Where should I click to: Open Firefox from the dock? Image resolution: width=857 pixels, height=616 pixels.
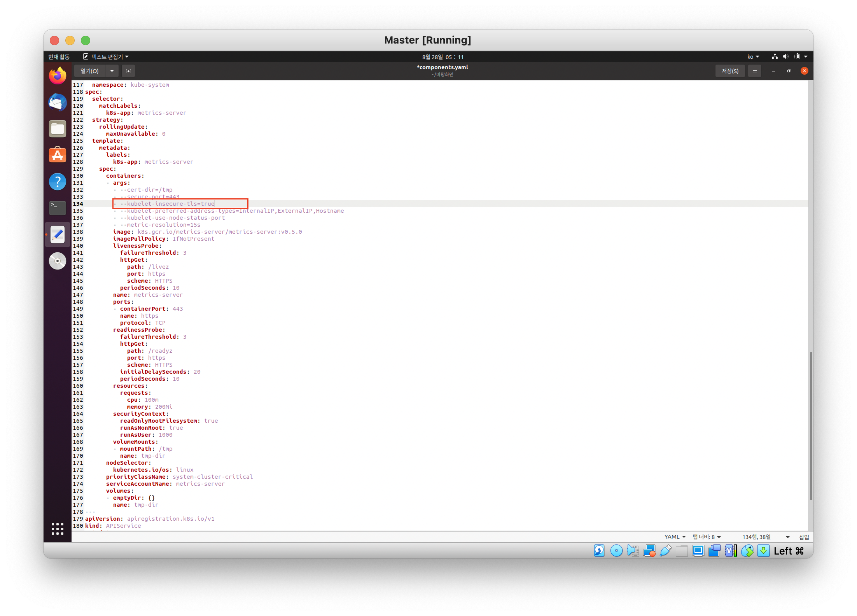pyautogui.click(x=58, y=76)
